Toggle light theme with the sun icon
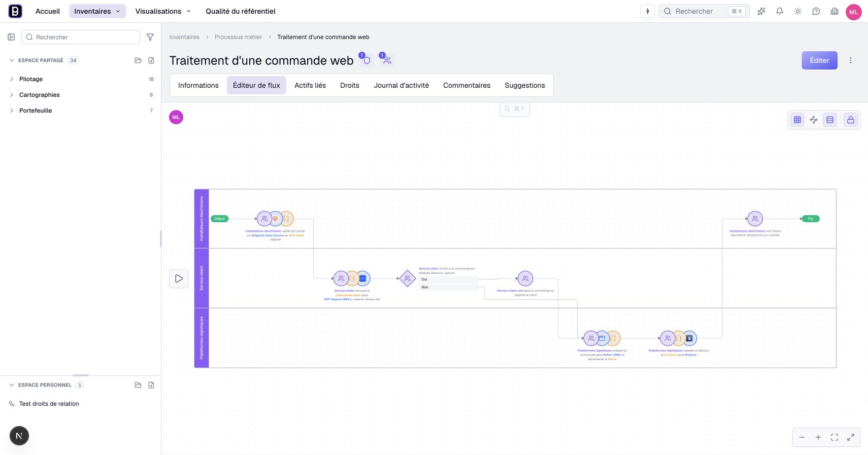The height and width of the screenshot is (455, 868). pyautogui.click(x=798, y=11)
